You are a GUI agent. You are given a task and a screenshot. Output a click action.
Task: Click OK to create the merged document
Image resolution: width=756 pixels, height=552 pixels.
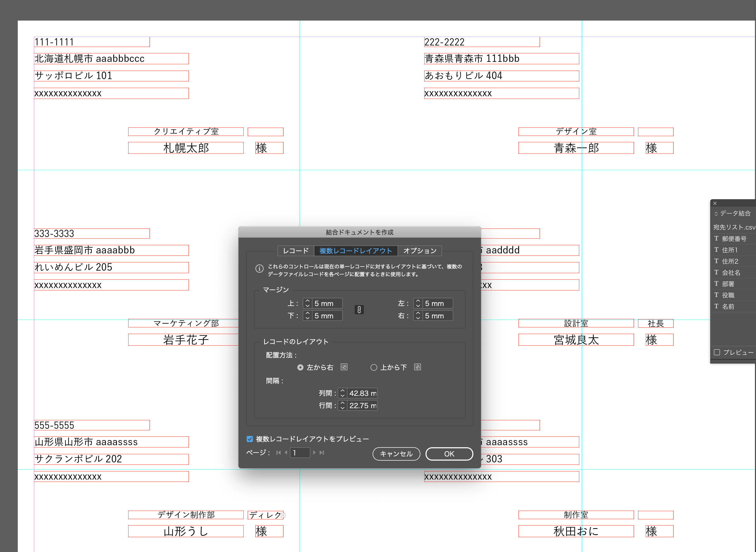point(449,454)
